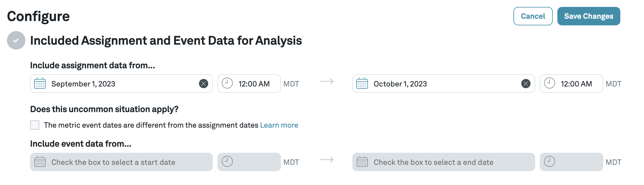Click the calendar icon for event start date
Image resolution: width=644 pixels, height=185 pixels.
coord(41,162)
